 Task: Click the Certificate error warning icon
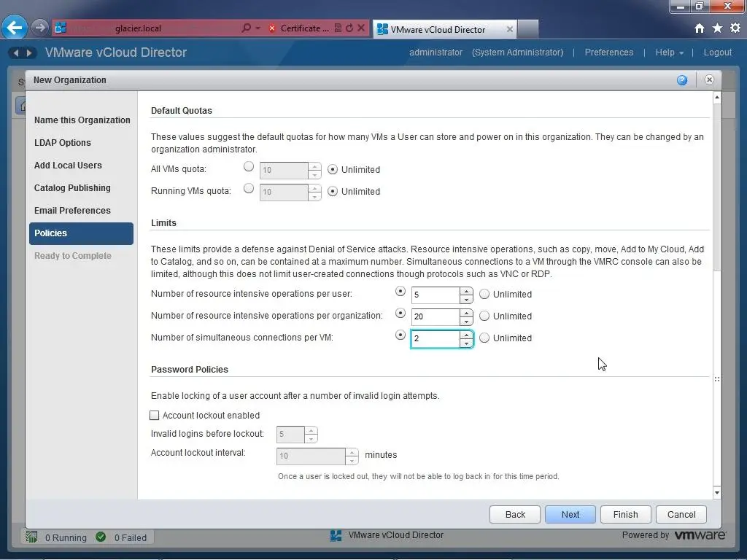(272, 28)
